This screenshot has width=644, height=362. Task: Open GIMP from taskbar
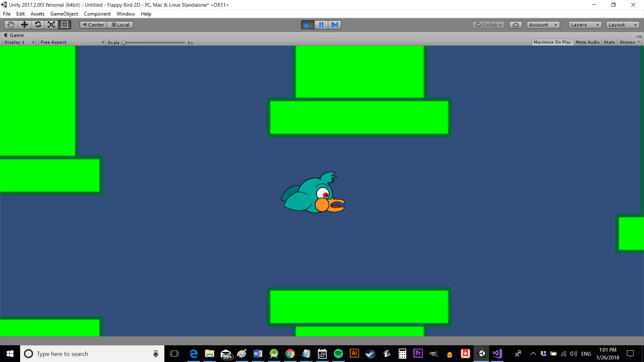tap(434, 354)
